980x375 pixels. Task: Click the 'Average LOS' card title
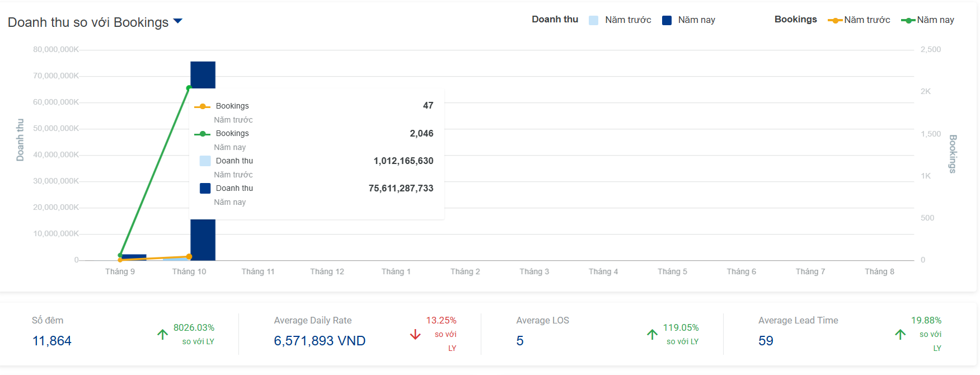[542, 320]
